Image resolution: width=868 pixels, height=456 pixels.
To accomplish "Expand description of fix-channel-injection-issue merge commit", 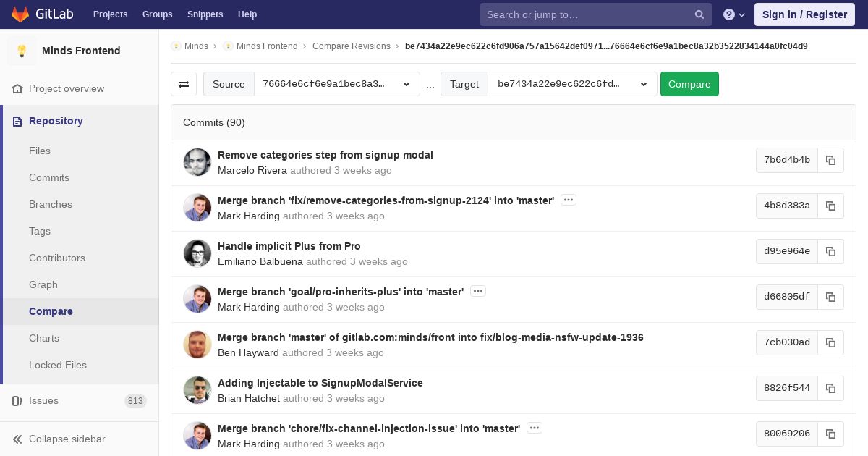I will click(x=535, y=428).
